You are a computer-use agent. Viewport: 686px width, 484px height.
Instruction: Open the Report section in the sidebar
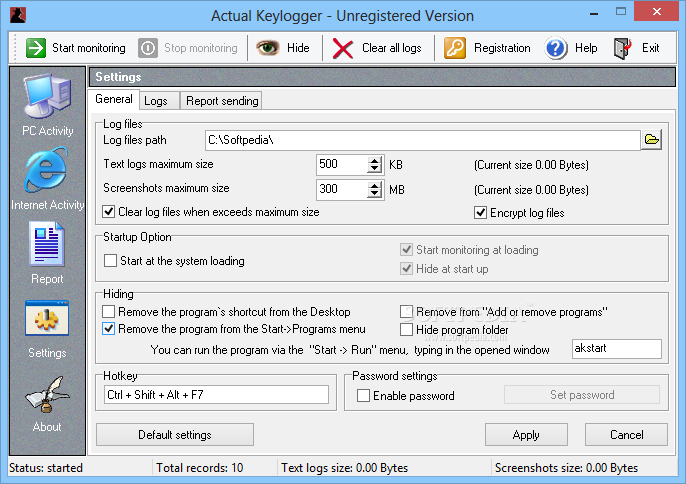(x=47, y=253)
